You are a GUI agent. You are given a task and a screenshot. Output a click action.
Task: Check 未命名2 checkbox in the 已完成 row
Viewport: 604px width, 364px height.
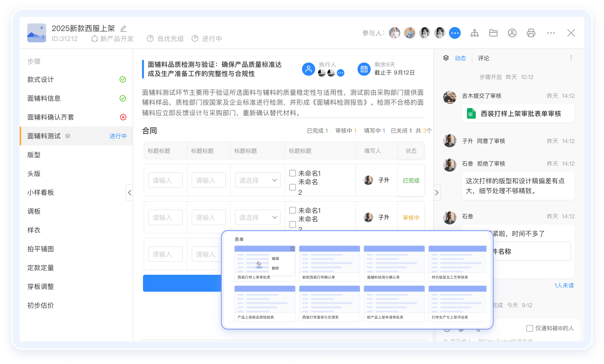(292, 187)
